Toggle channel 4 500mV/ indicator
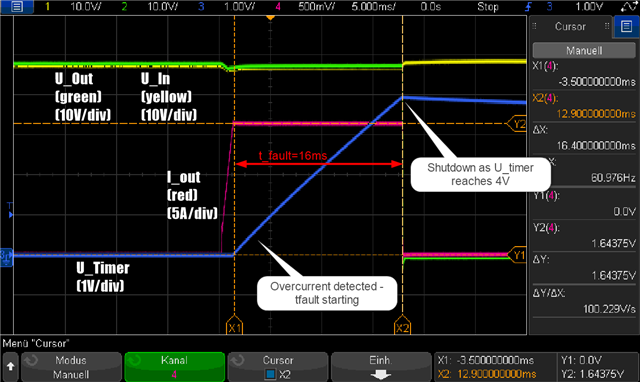 click(305, 7)
